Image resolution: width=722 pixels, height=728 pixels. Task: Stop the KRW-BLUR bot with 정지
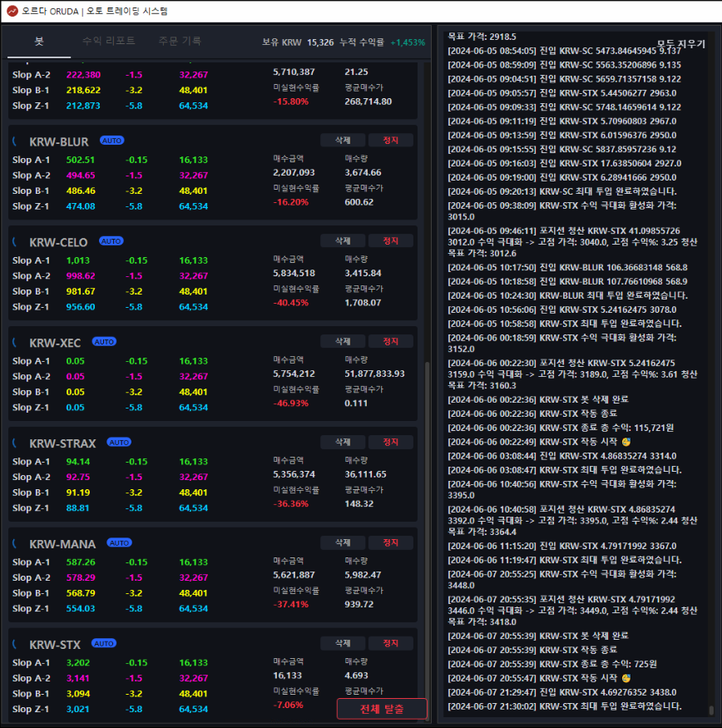point(390,141)
